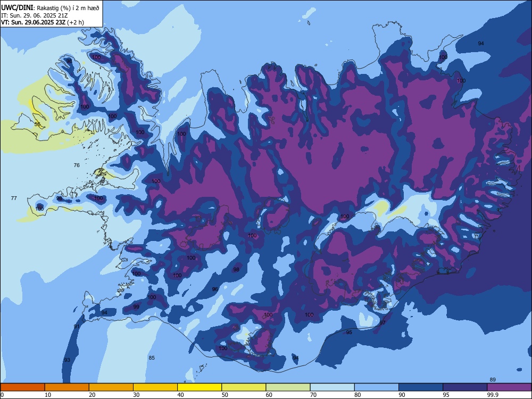Select the legend tick label '90'

pyautogui.click(x=402, y=395)
